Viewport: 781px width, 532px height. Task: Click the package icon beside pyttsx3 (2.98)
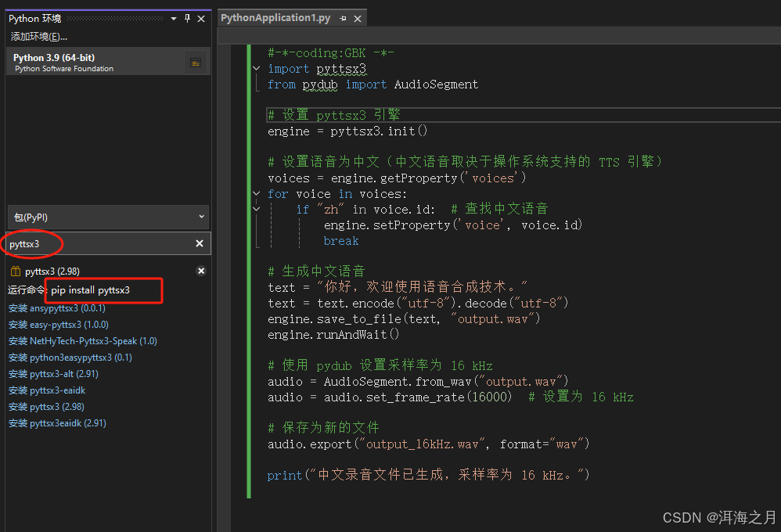point(15,271)
